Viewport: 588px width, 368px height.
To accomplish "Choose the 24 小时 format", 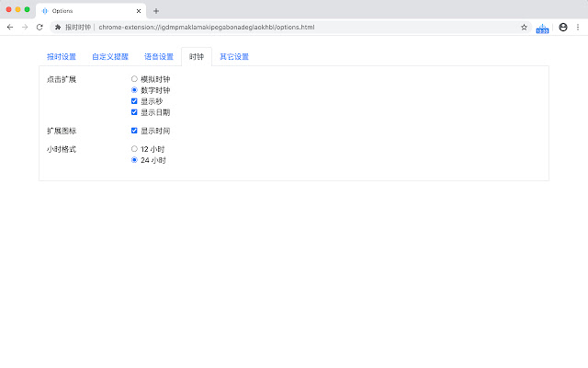I will pyautogui.click(x=134, y=160).
